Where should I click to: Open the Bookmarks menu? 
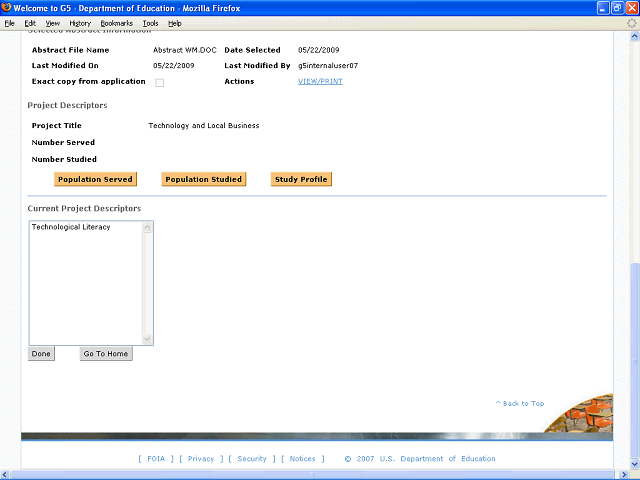click(x=117, y=23)
